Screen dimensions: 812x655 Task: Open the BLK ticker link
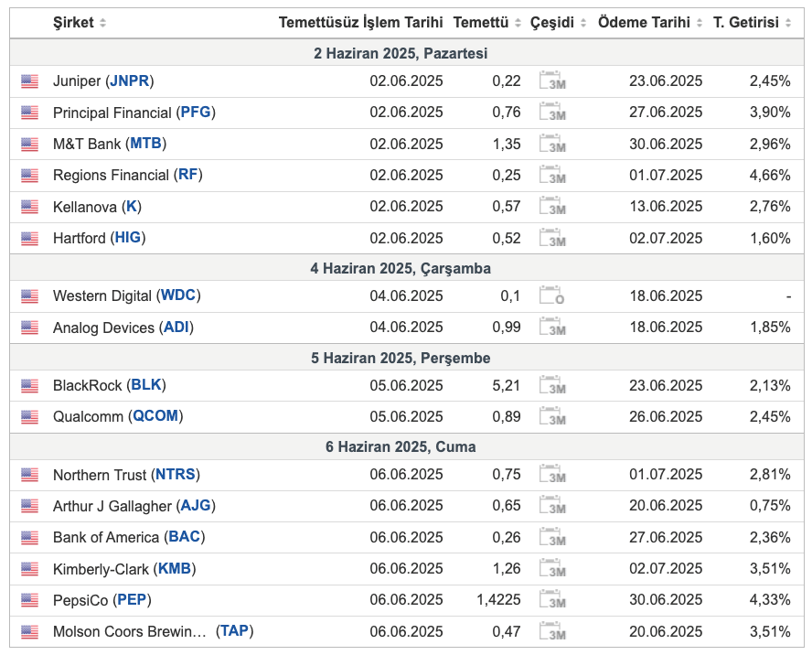tap(146, 385)
